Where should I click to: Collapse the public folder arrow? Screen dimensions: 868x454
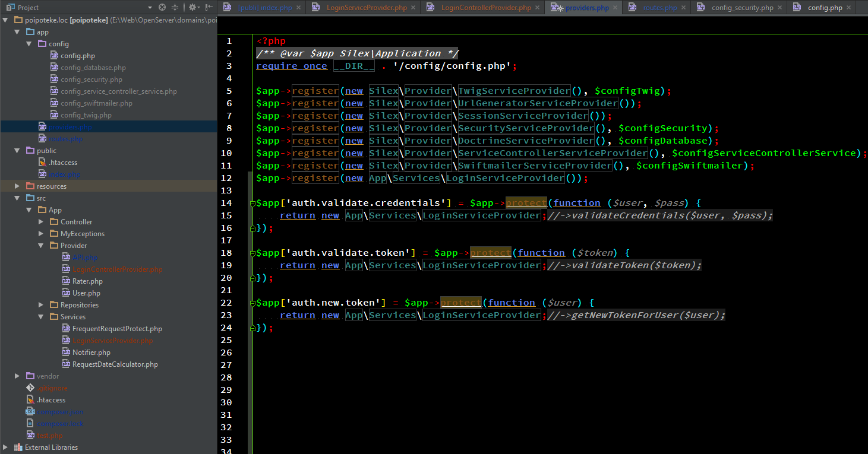pos(17,151)
